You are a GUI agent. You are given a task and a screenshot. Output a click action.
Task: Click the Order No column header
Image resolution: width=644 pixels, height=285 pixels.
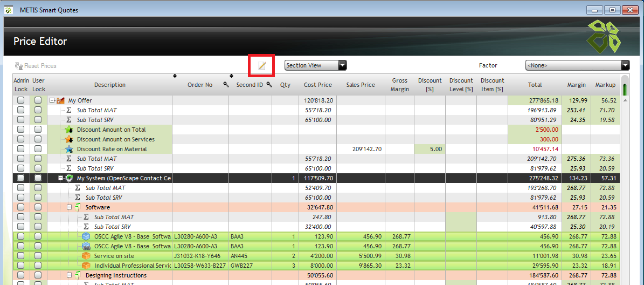pos(200,85)
